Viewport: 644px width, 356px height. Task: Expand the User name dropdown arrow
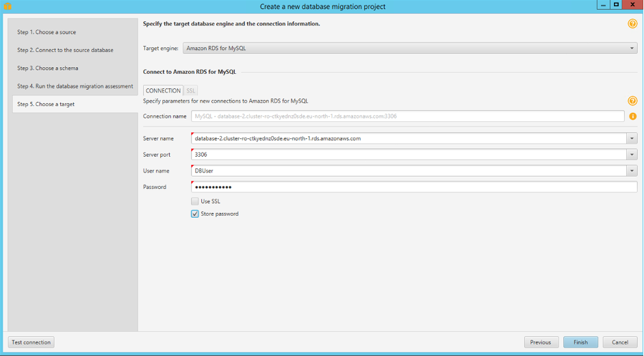coord(632,170)
